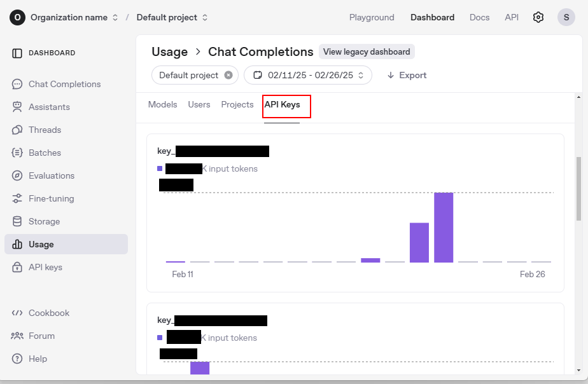588x384 pixels.
Task: Open Dashboard in top navigation
Action: pos(432,17)
